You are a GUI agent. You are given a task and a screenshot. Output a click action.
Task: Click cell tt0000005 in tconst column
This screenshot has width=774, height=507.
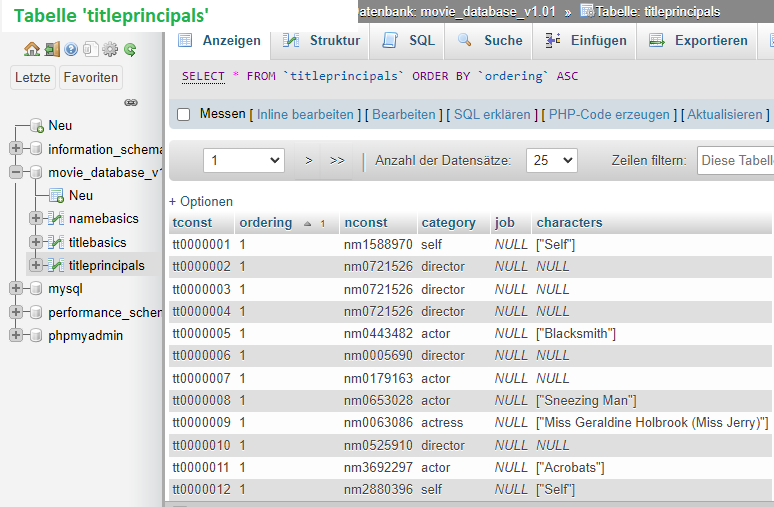pyautogui.click(x=201, y=334)
